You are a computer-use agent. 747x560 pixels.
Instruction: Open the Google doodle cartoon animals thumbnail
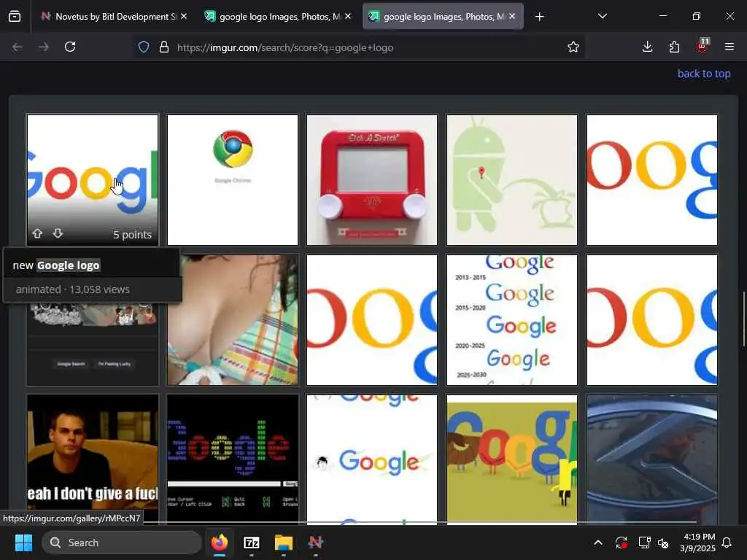511,459
